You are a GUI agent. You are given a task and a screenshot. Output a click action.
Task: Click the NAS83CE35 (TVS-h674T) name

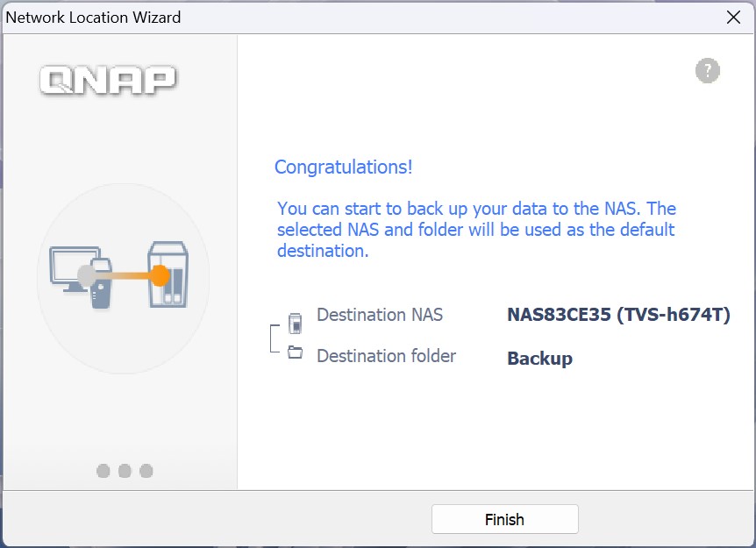(618, 315)
